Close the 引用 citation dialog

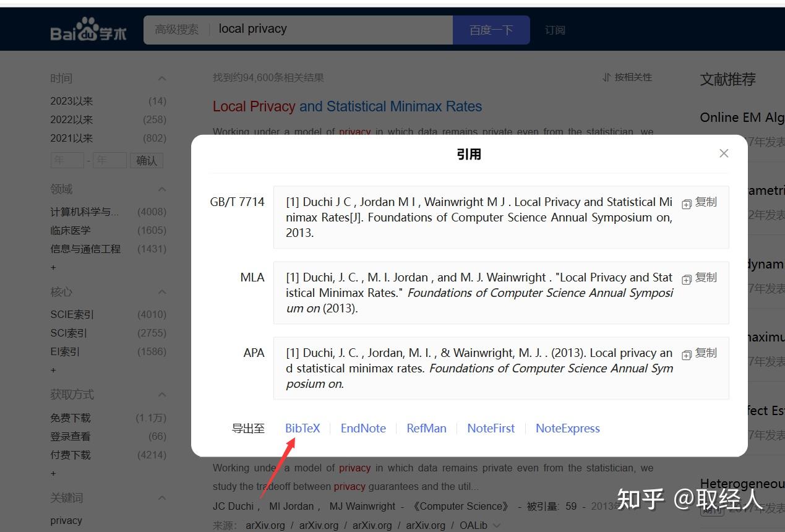point(723,153)
